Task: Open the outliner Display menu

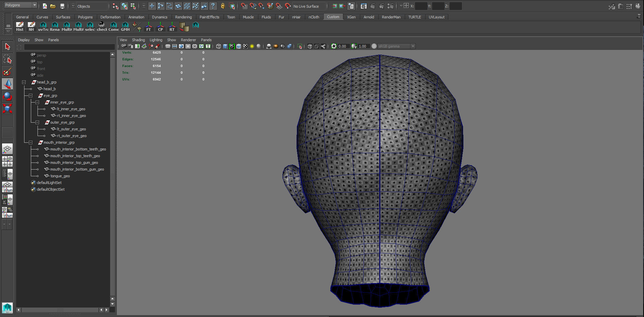Action: (x=24, y=40)
